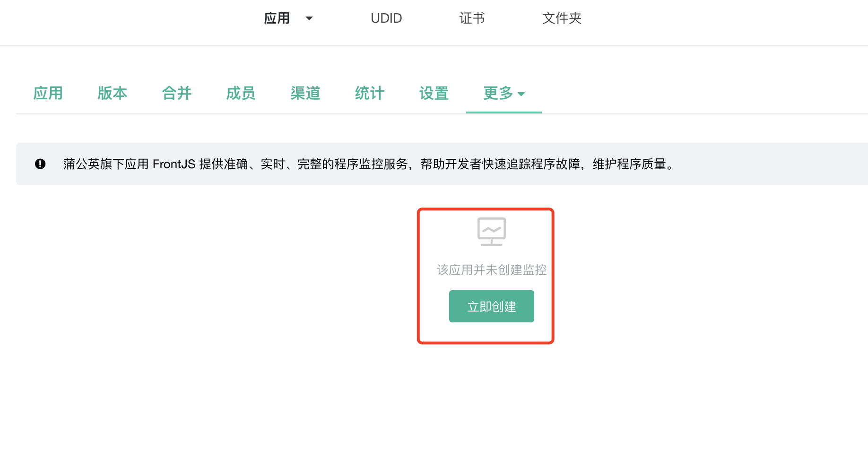The width and height of the screenshot is (868, 450).
Task: Select the 合并 tab
Action: point(177,93)
